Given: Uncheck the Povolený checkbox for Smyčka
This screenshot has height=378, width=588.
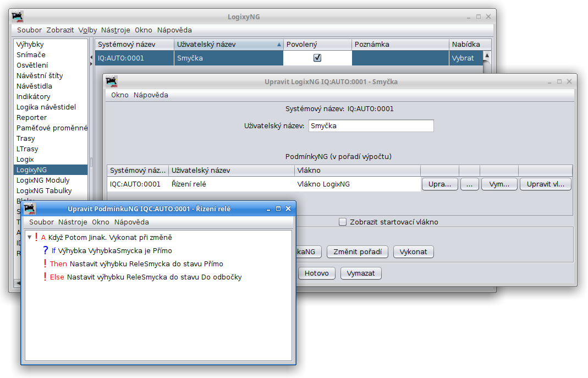Looking at the screenshot, I should [x=317, y=58].
